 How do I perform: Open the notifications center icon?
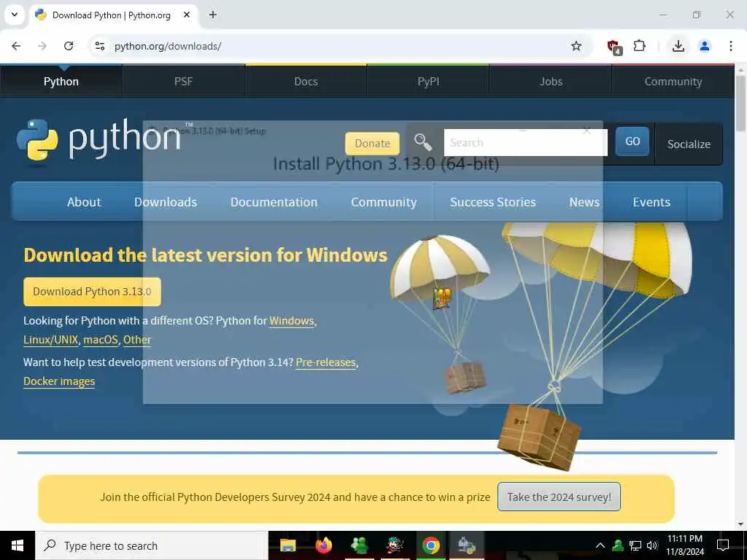[x=723, y=545]
